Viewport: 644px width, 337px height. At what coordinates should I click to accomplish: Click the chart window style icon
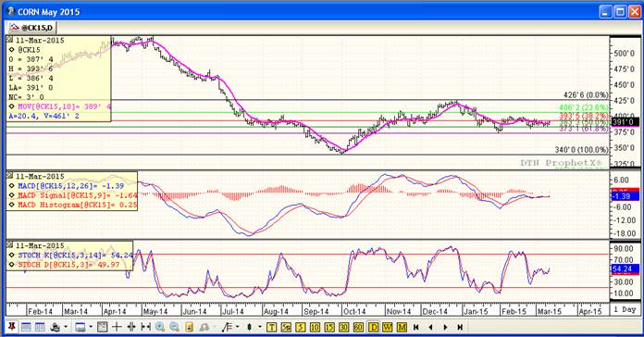click(x=80, y=327)
